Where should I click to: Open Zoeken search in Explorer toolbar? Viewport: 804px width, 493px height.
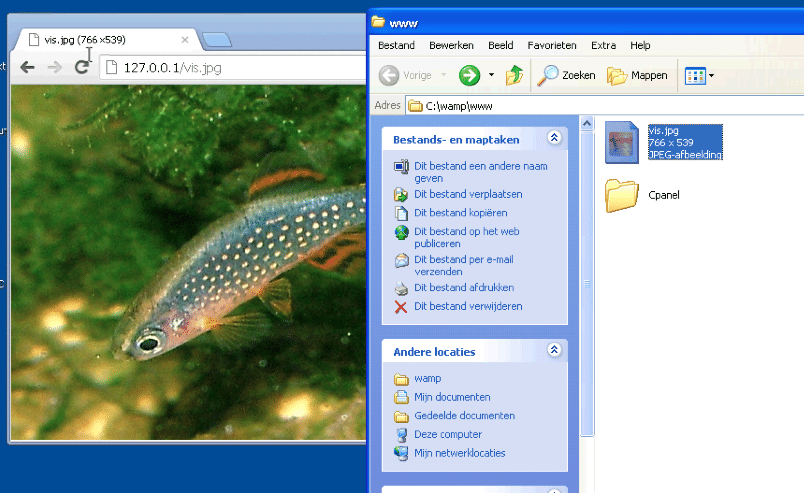(x=567, y=75)
